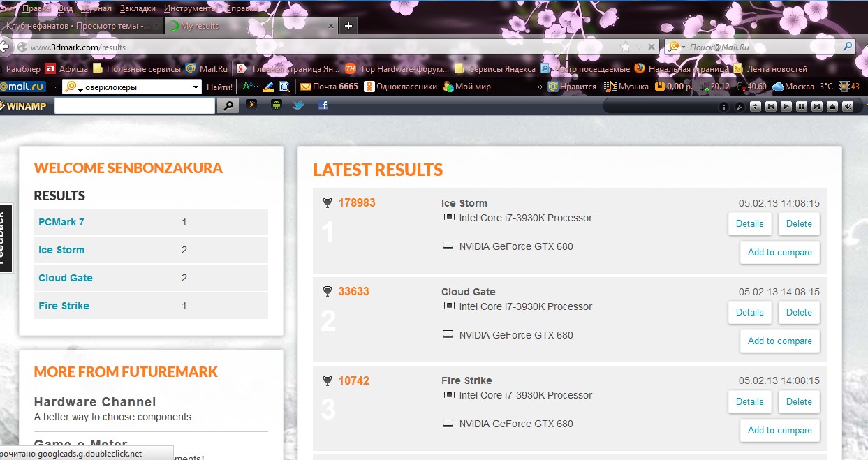Pause Winamp playback
The height and width of the screenshot is (460, 868).
[x=801, y=107]
